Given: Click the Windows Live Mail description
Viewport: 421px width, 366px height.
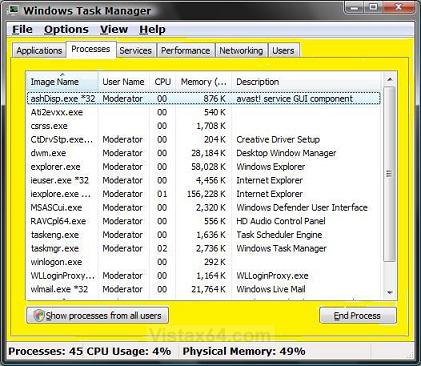Looking at the screenshot, I should (271, 289).
